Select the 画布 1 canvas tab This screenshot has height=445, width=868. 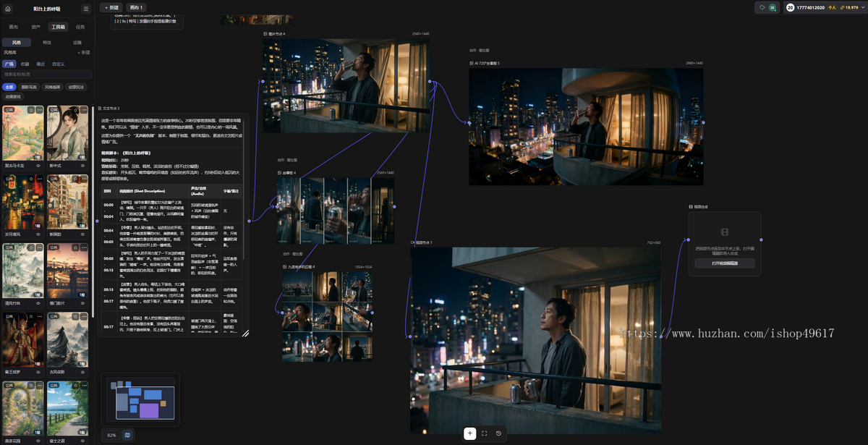pos(136,7)
